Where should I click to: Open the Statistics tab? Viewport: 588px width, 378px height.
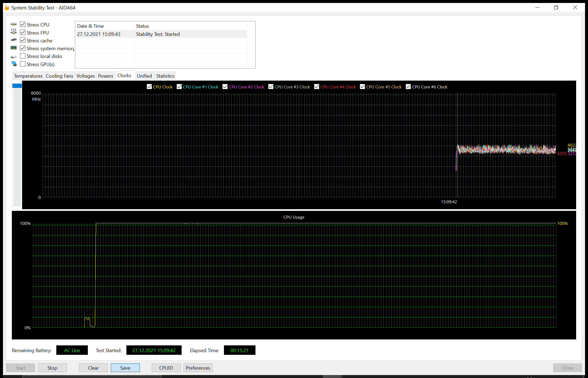click(165, 76)
